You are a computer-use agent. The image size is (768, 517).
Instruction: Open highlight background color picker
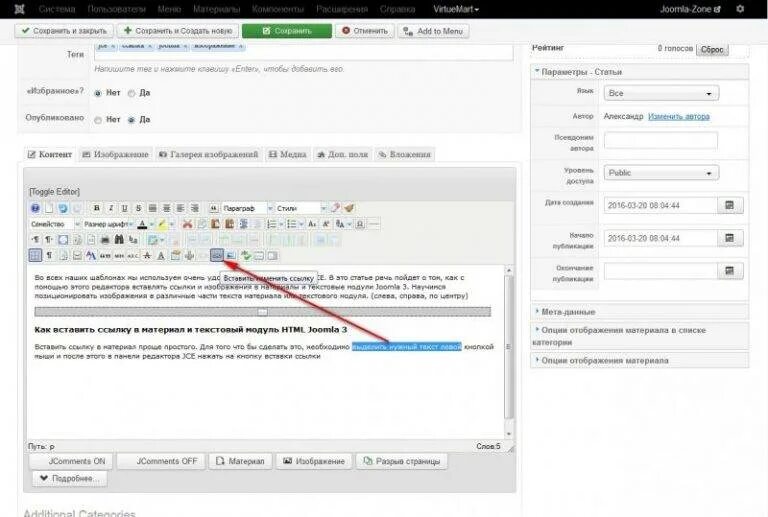[162, 224]
